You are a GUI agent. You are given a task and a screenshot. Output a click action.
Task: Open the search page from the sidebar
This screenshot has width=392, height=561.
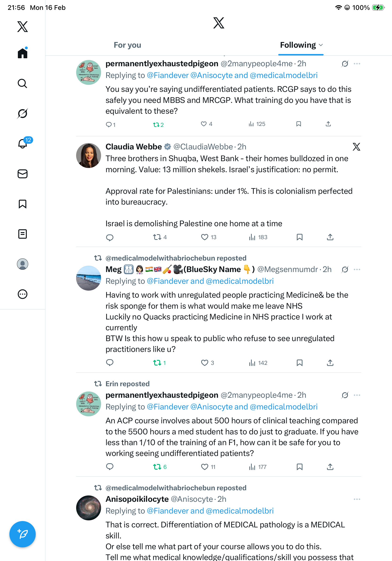[23, 84]
